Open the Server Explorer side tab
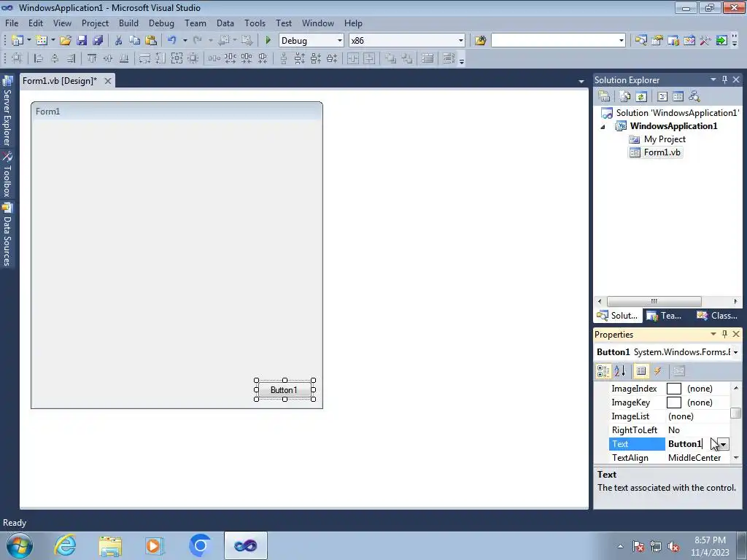Viewport: 747px width, 560px height. click(7, 112)
